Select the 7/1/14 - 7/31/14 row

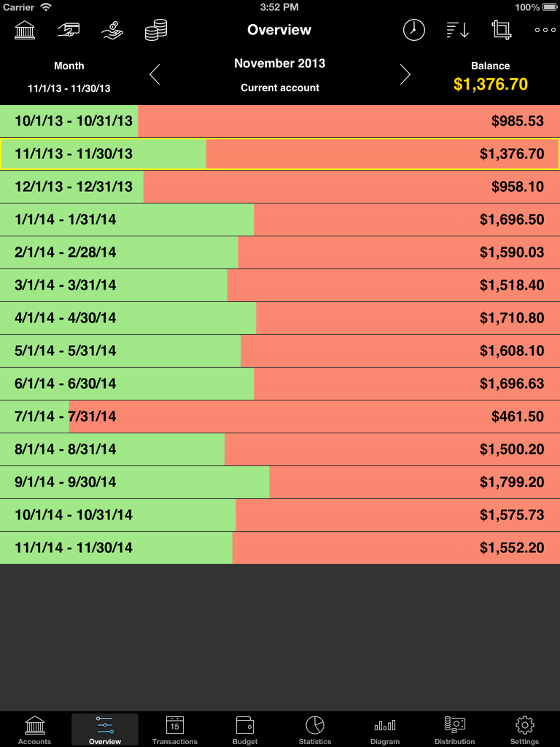point(280,417)
